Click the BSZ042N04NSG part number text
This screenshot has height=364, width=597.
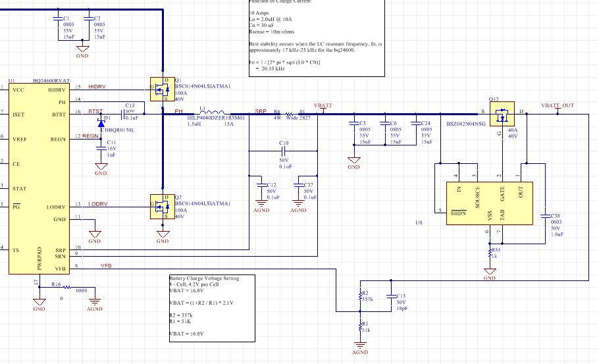coord(465,124)
